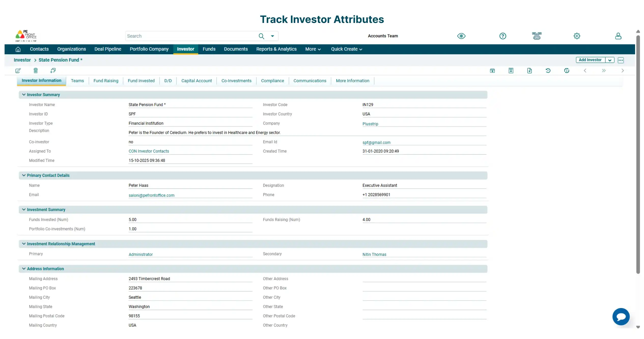Image resolution: width=644 pixels, height=339 pixels.
Task: Add an event via the calendar-plus icon
Action: (x=492, y=71)
